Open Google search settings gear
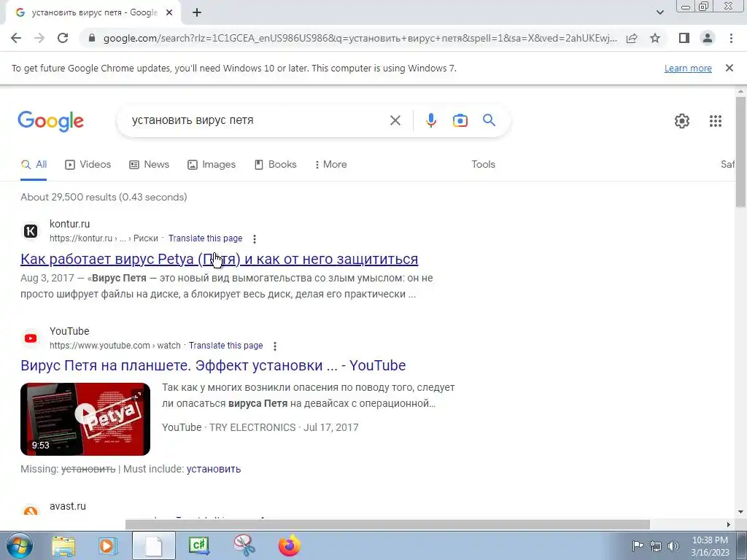 point(682,121)
